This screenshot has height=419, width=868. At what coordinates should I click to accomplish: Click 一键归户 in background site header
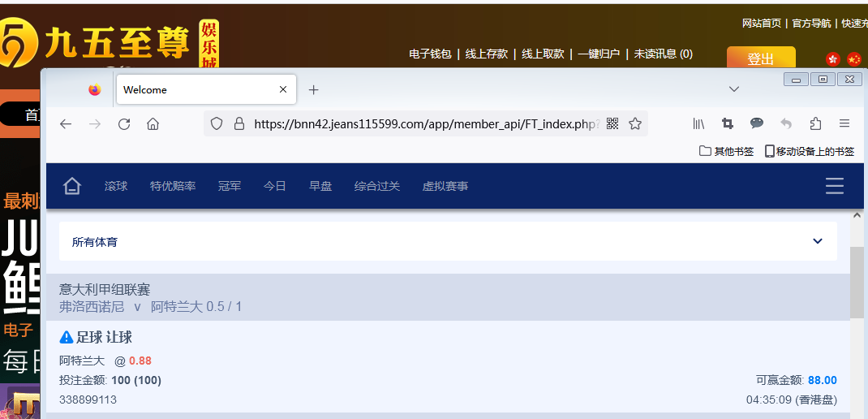pyautogui.click(x=599, y=54)
